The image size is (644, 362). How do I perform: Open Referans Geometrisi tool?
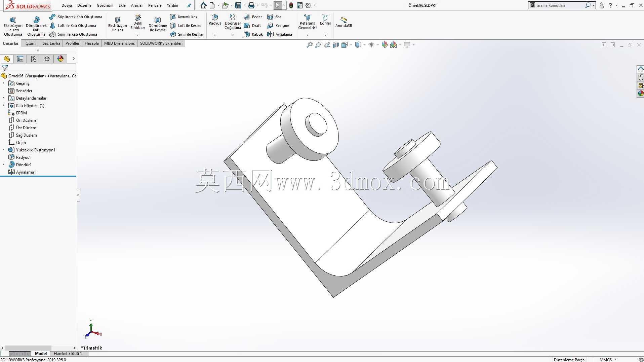308,22
